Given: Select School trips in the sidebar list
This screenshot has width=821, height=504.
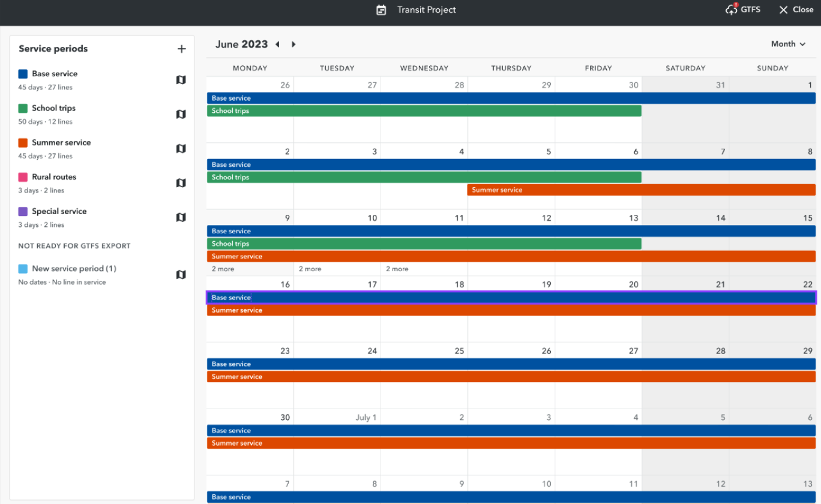Looking at the screenshot, I should click(x=53, y=108).
